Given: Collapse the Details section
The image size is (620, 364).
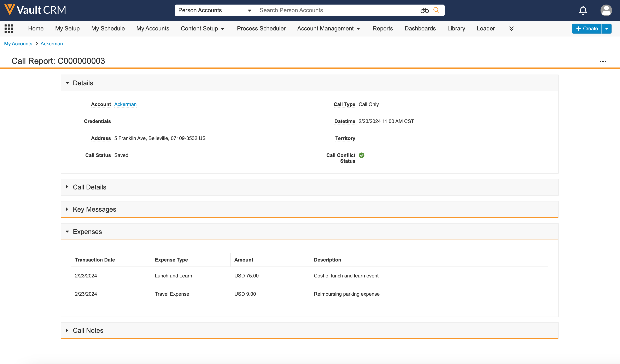Looking at the screenshot, I should tap(67, 83).
